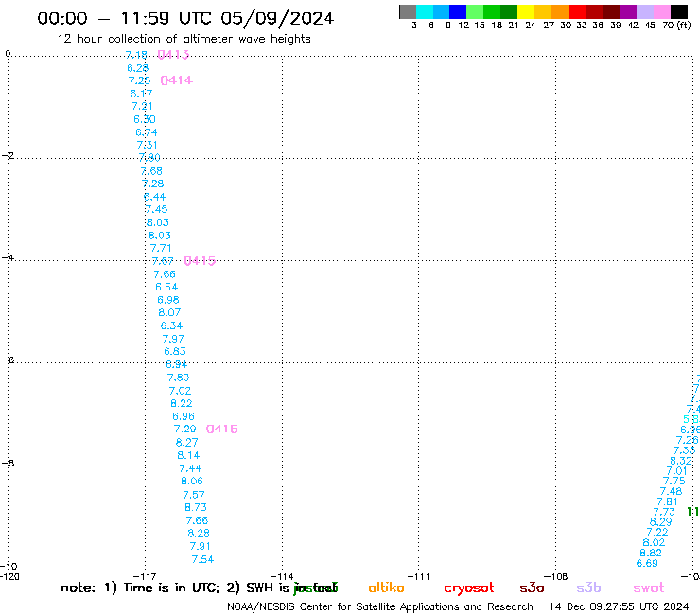Click the longitude axis label -117

click(145, 576)
